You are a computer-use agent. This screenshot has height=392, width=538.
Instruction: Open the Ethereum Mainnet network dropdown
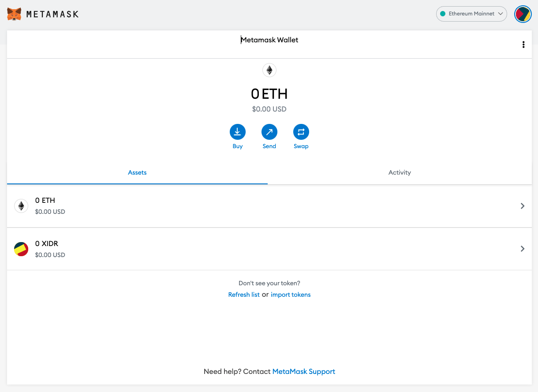[x=472, y=14]
